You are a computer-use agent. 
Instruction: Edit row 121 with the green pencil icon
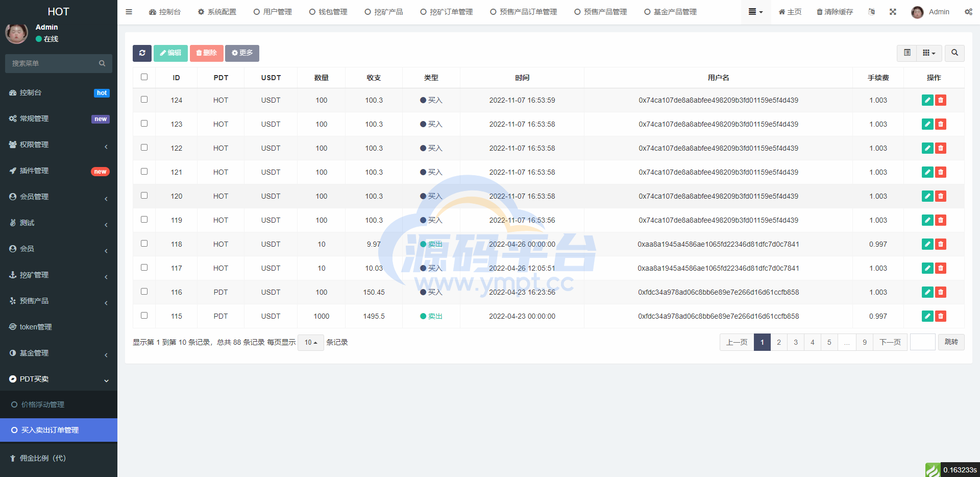pyautogui.click(x=927, y=172)
